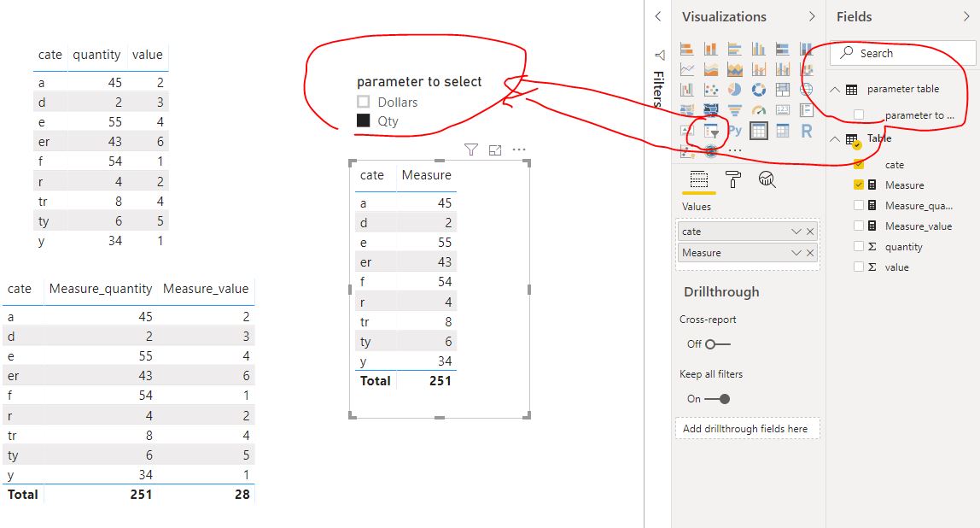Image resolution: width=980 pixels, height=528 pixels.
Task: Check the Measure_value field checkbox
Action: tap(859, 226)
